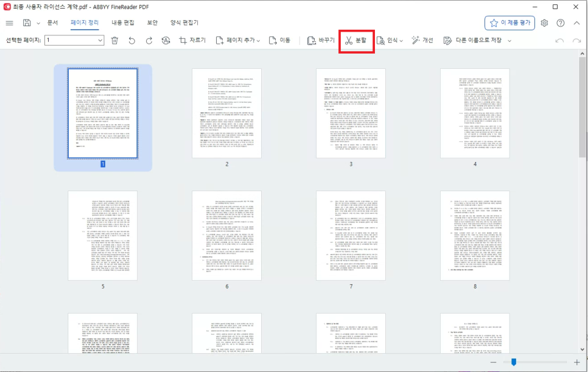588x372 pixels.
Task: Click the undo arrow
Action: [559, 41]
